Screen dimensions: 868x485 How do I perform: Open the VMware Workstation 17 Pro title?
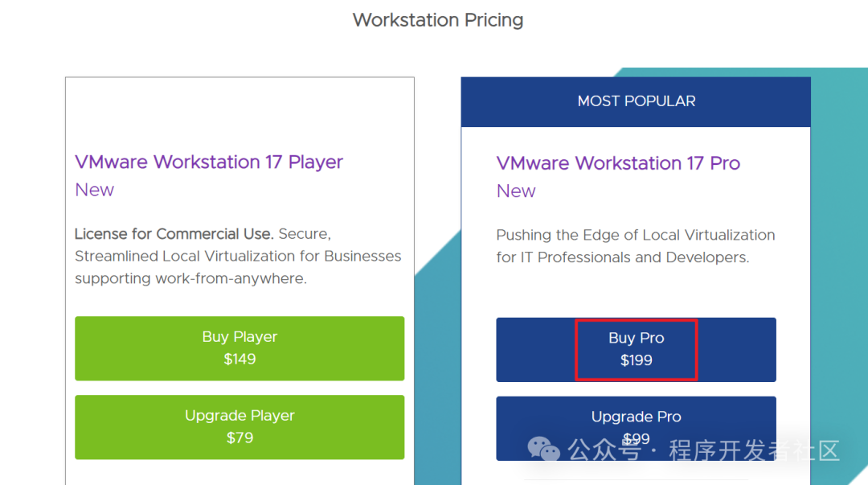[618, 163]
